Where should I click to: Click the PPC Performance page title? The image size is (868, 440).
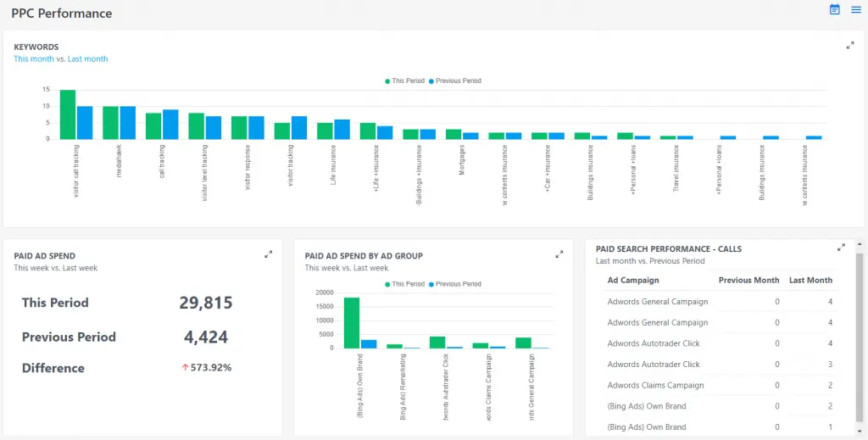[61, 14]
